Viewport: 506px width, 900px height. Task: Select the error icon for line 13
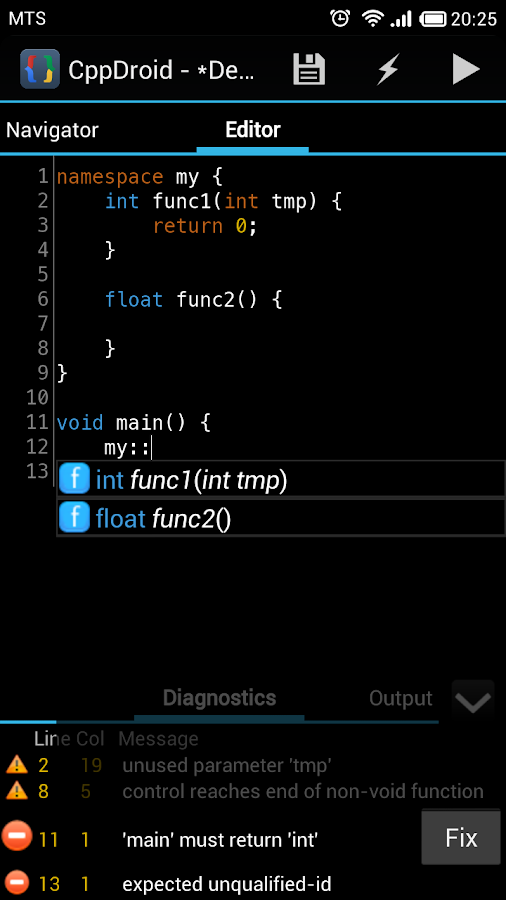[x=17, y=883]
